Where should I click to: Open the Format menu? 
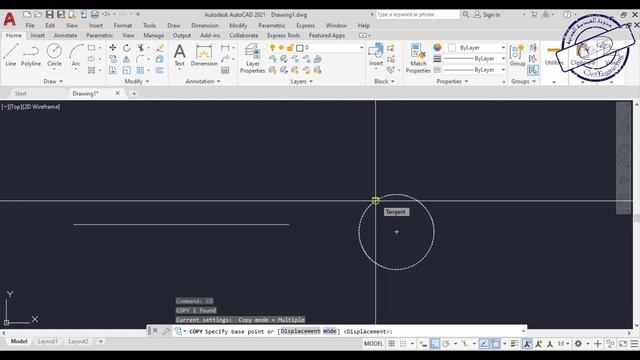click(122, 25)
